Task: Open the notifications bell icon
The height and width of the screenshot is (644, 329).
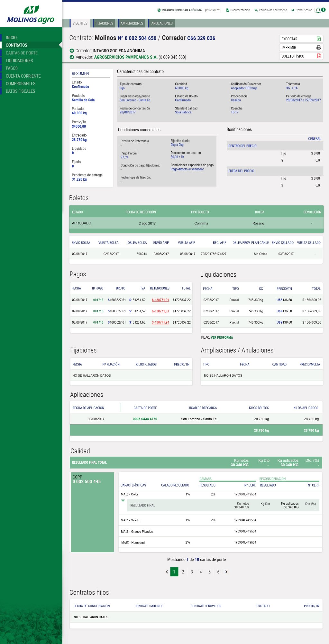Action: [x=318, y=10]
